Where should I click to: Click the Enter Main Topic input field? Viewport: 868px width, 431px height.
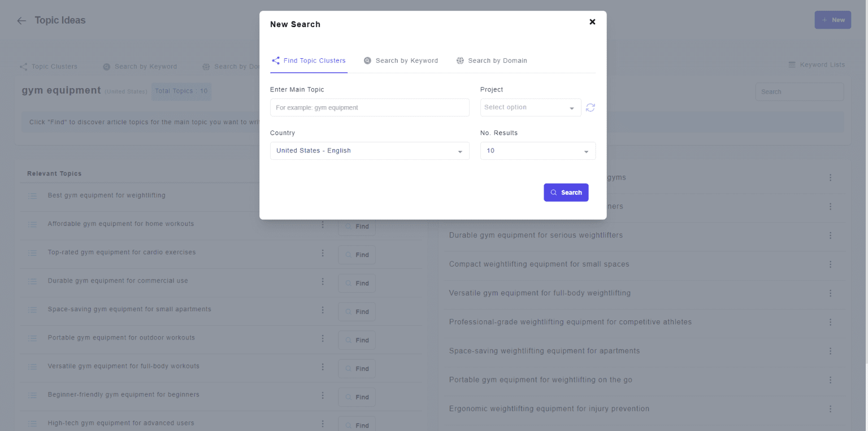[x=369, y=108]
